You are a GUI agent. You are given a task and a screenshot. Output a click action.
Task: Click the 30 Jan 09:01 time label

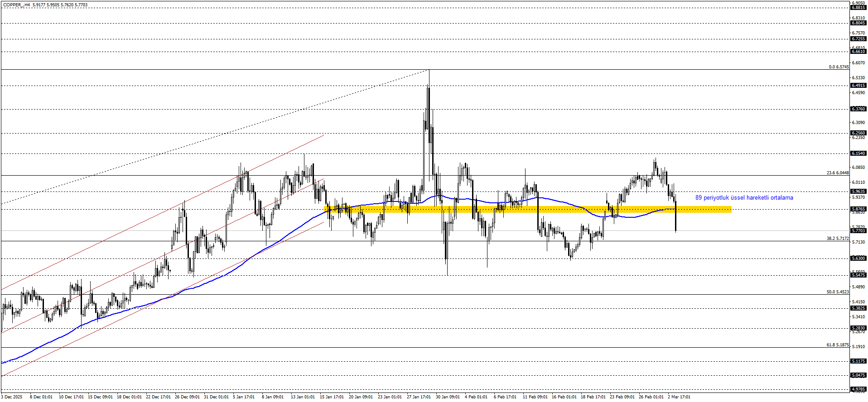pyautogui.click(x=447, y=397)
